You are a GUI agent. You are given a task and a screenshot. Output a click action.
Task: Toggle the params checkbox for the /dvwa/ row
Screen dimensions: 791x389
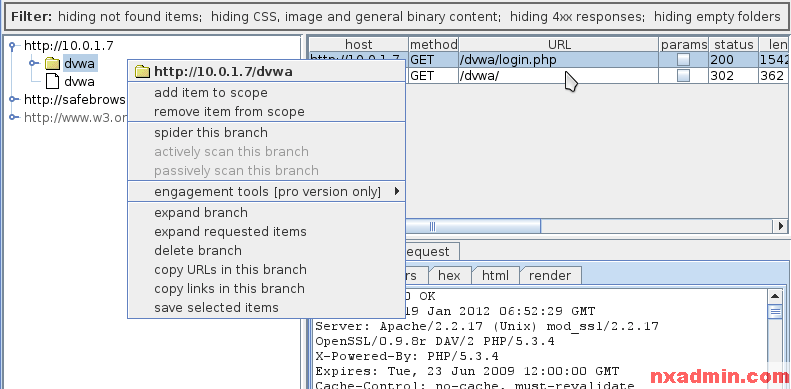[x=683, y=76]
